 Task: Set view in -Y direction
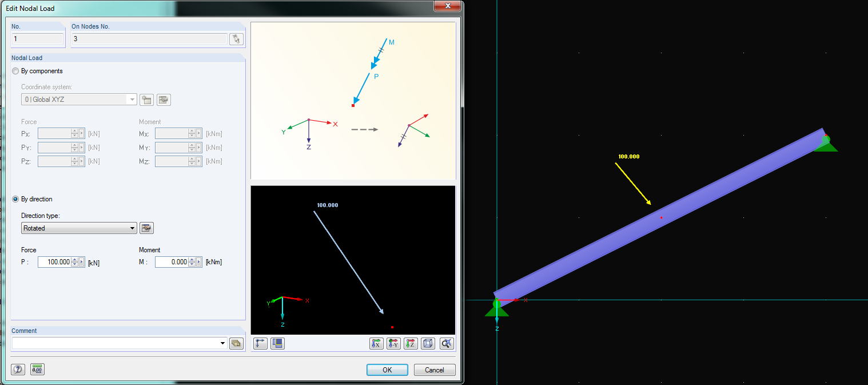(393, 343)
